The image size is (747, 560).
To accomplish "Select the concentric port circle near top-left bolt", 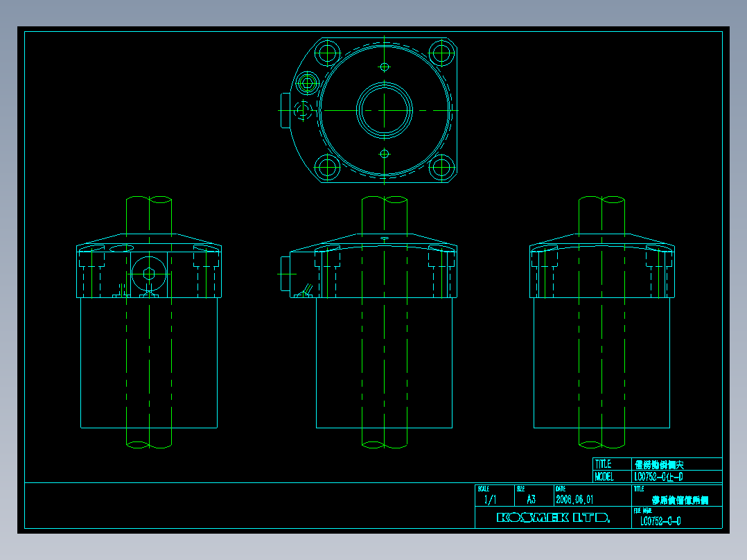I will pos(307,83).
